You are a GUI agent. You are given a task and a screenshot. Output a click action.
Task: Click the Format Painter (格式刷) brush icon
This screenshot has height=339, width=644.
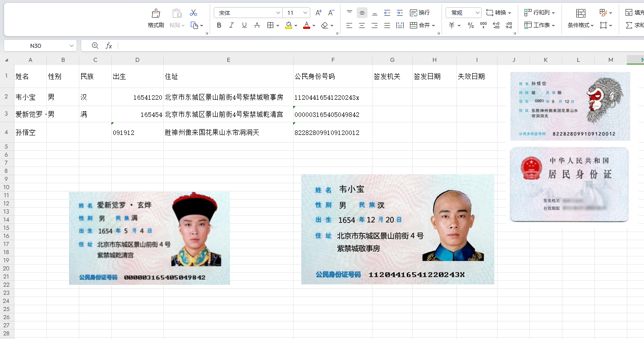tap(156, 13)
